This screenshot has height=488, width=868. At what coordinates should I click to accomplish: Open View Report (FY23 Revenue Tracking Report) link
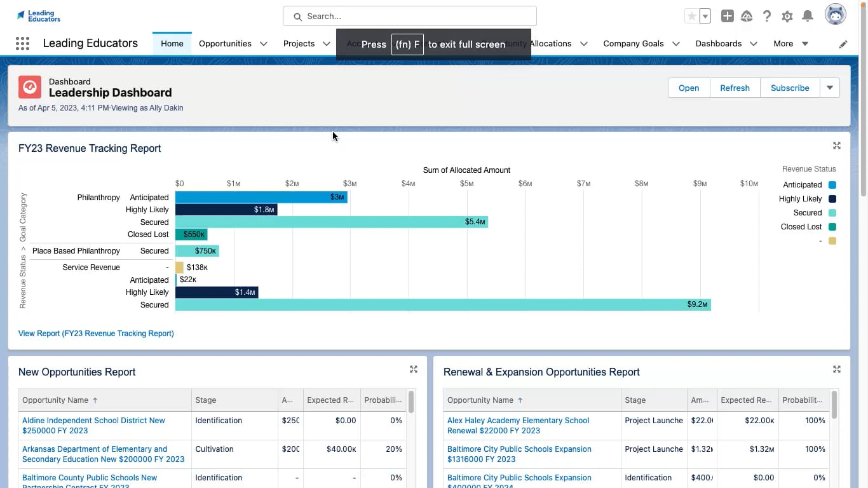point(96,334)
